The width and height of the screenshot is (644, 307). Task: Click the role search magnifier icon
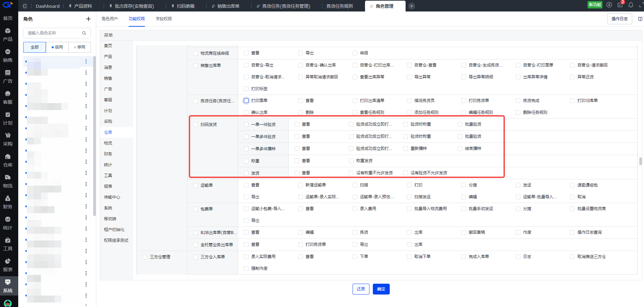click(84, 33)
